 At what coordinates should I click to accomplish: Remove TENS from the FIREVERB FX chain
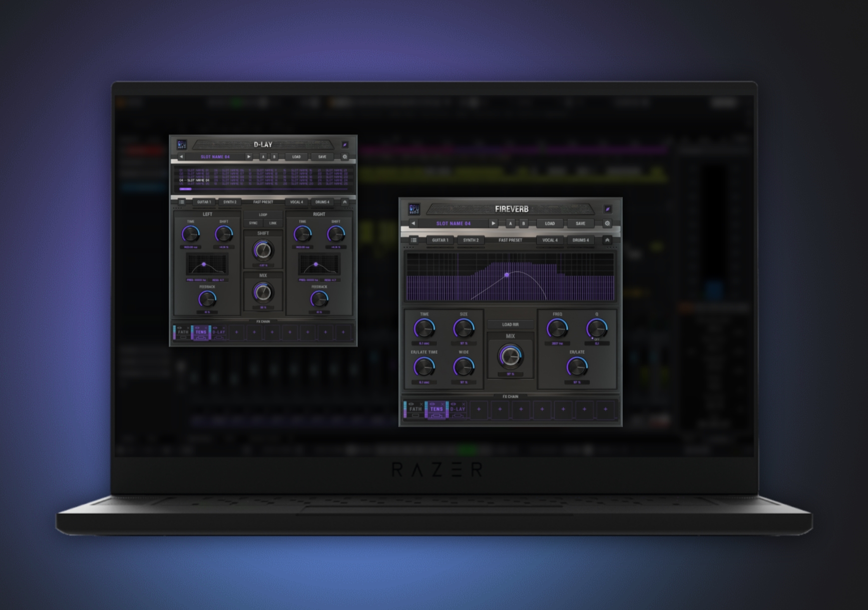click(442, 404)
